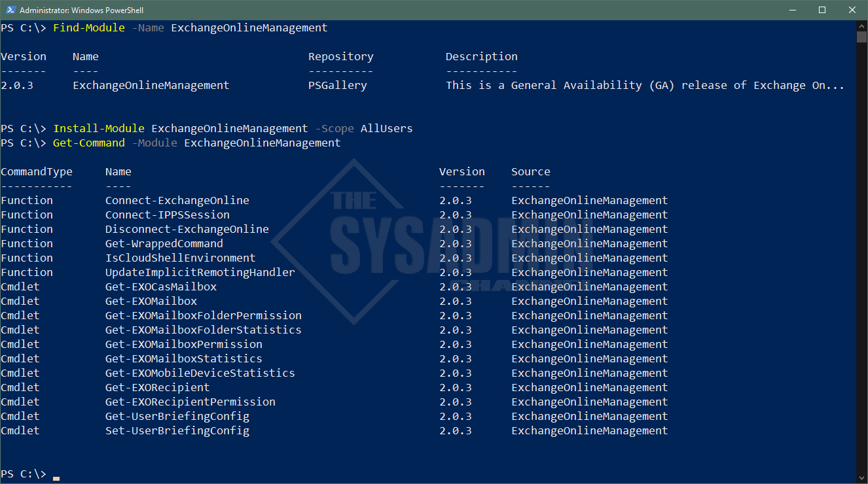Click the Get-EXOMailboxFolderPermission cmdlet name
The image size is (868, 484).
(x=204, y=315)
